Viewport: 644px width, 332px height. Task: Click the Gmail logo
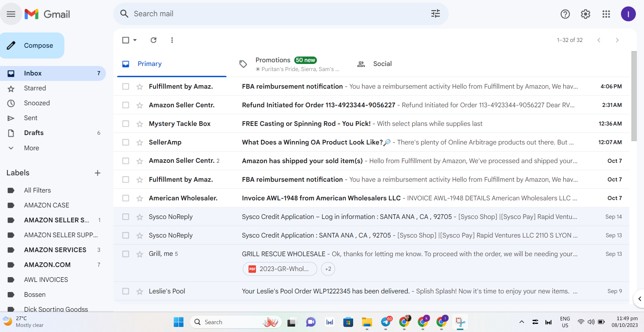(x=47, y=14)
